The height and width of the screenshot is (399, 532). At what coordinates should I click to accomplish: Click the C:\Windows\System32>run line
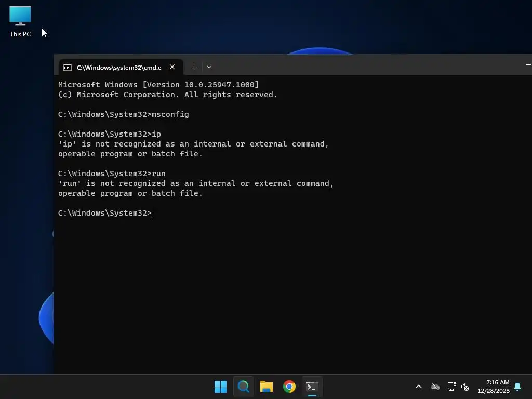point(112,174)
